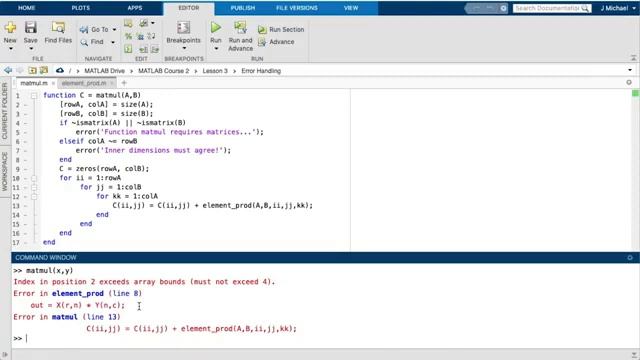Switch to the PLOTS tab
Image resolution: width=640 pixels, height=360 pixels.
point(81,8)
